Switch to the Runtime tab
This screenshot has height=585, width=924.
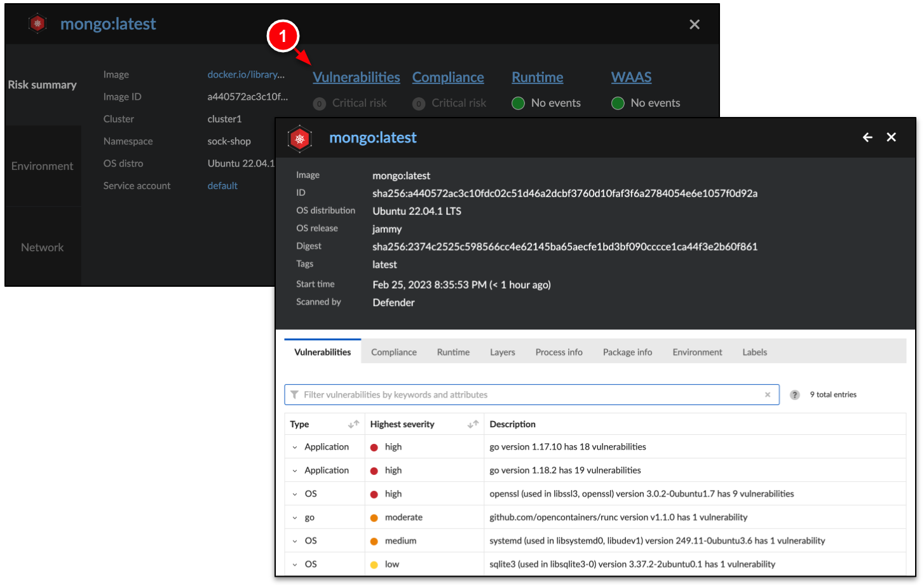coord(453,352)
